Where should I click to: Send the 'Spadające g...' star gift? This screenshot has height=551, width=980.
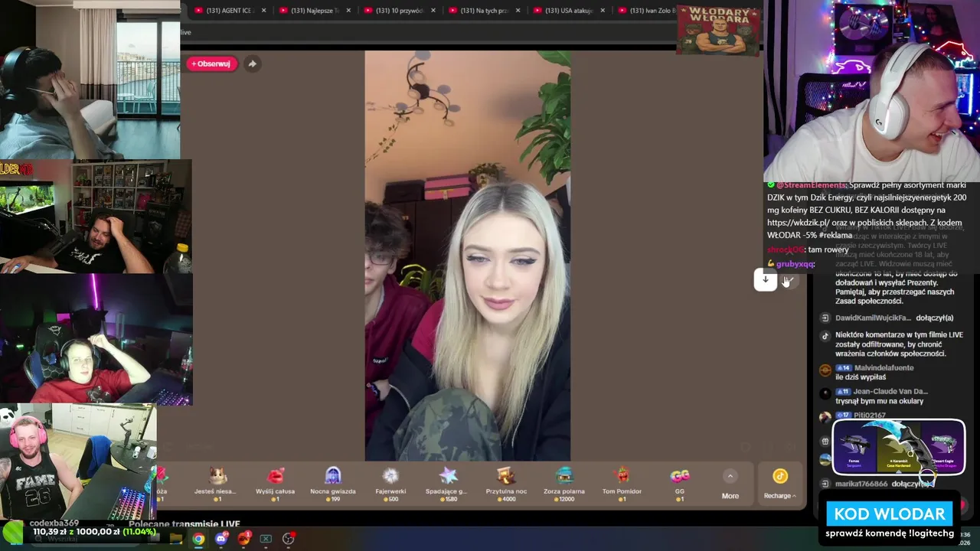(x=448, y=484)
